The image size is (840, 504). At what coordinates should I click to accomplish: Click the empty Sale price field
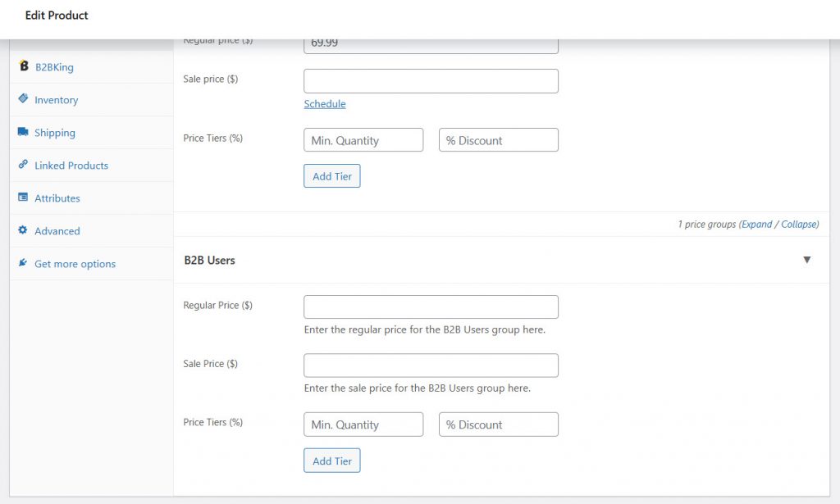coord(431,81)
